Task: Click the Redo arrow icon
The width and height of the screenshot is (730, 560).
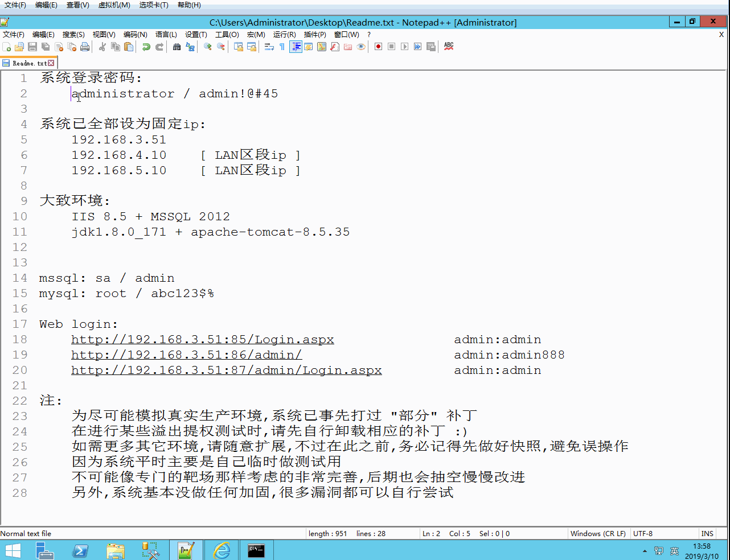Action: [x=159, y=47]
